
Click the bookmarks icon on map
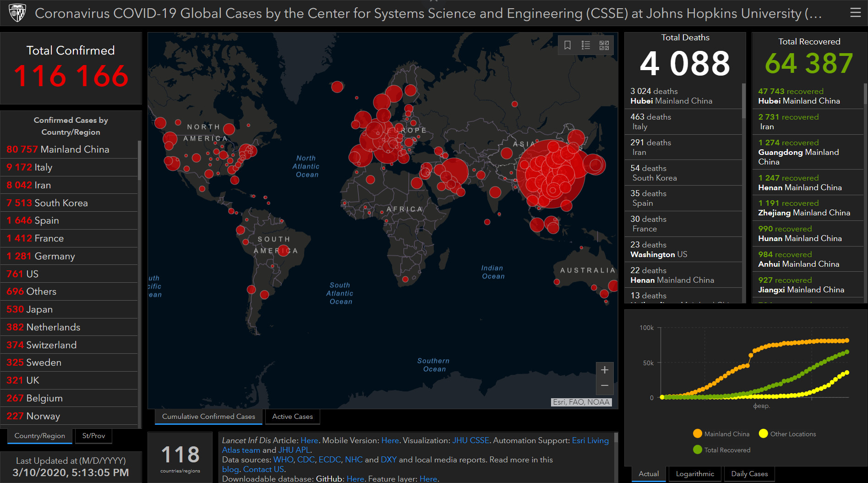click(x=568, y=45)
